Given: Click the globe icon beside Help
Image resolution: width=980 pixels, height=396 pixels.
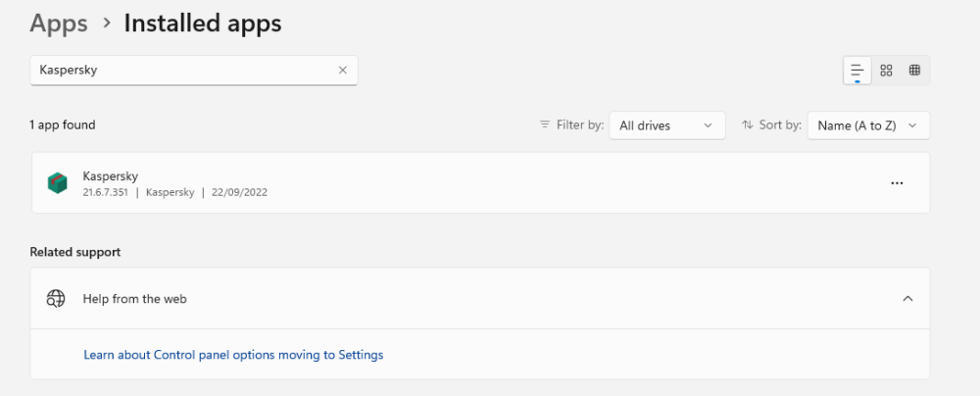Looking at the screenshot, I should click(x=56, y=299).
